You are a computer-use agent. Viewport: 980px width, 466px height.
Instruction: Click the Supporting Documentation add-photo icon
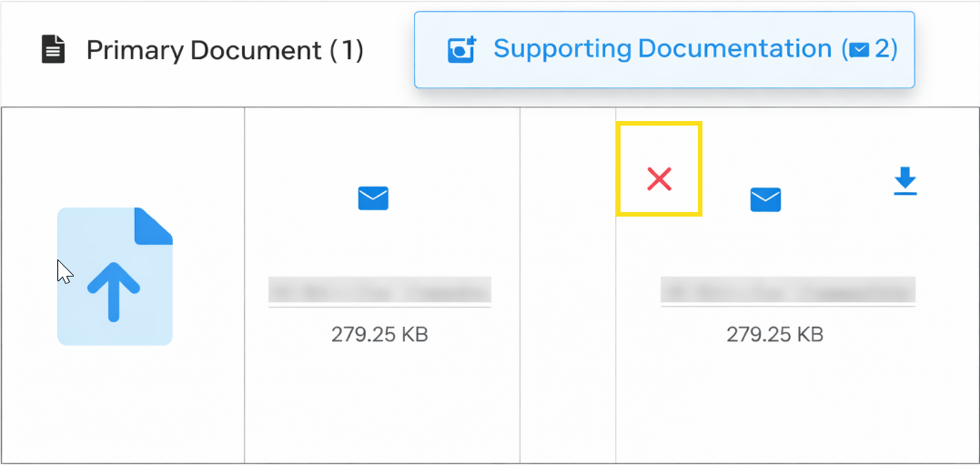click(462, 50)
